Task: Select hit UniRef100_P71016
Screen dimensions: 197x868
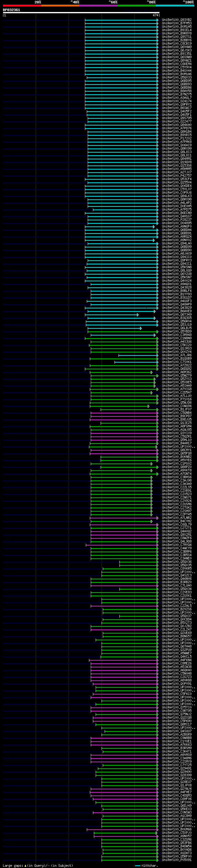Action: point(176,399)
